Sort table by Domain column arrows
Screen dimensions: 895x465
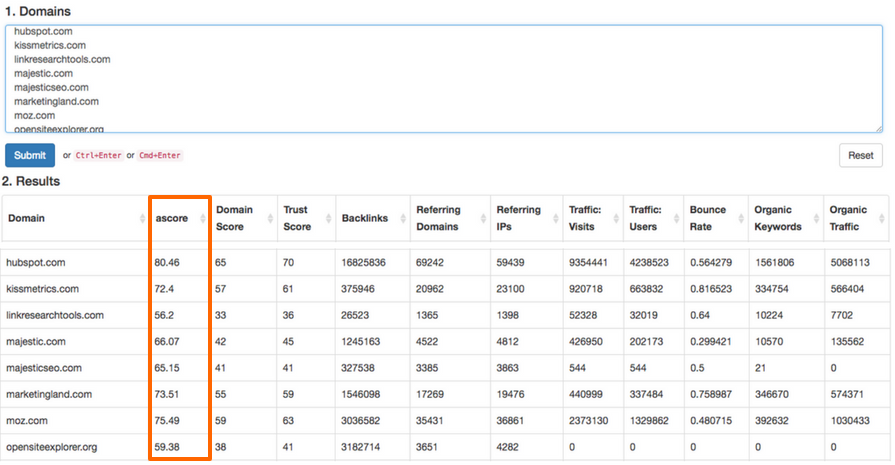[142, 218]
